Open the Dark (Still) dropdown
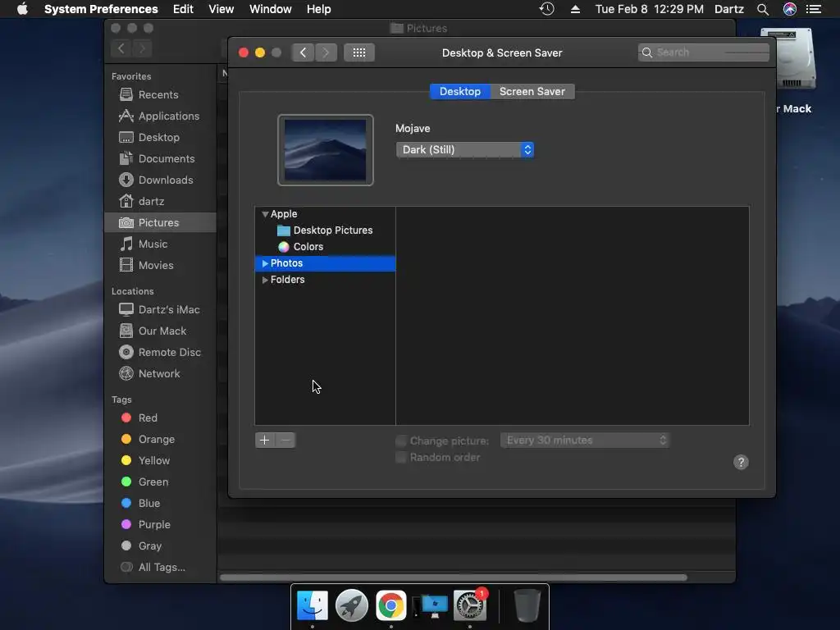The width and height of the screenshot is (840, 630). [x=465, y=150]
